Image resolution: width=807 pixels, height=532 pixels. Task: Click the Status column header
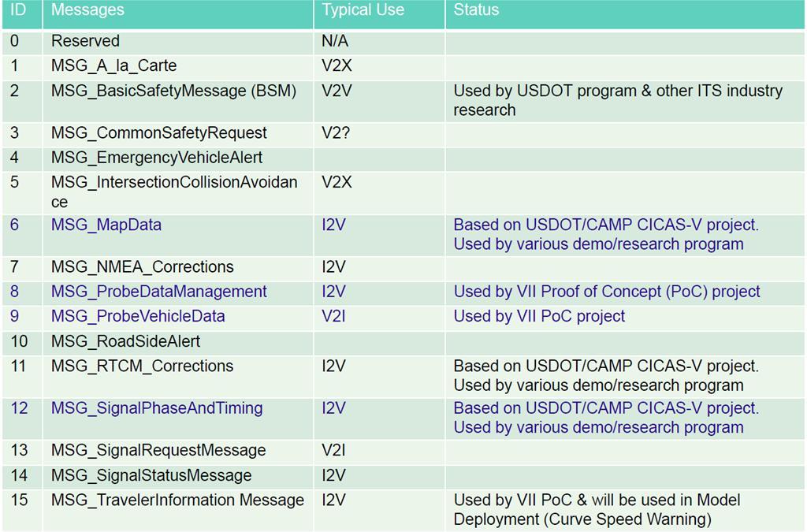[x=625, y=14]
